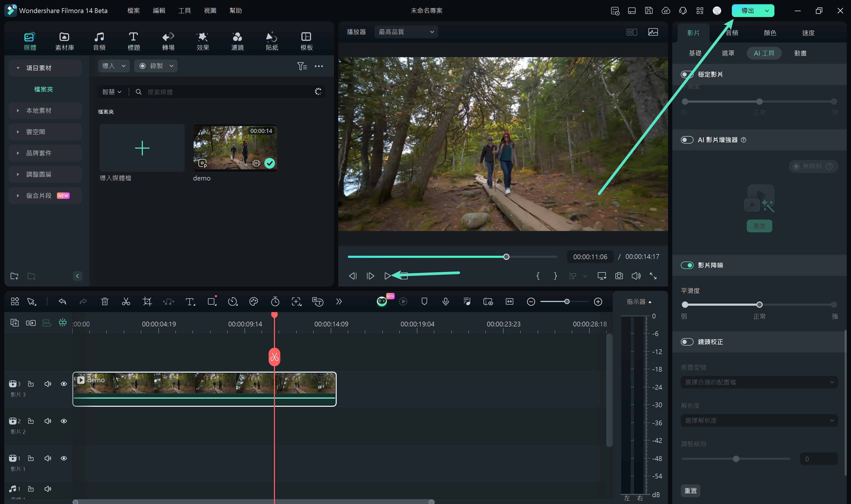851x504 pixels.
Task: Open the 選擇合適的配置檔 dropdown
Action: coord(759,383)
